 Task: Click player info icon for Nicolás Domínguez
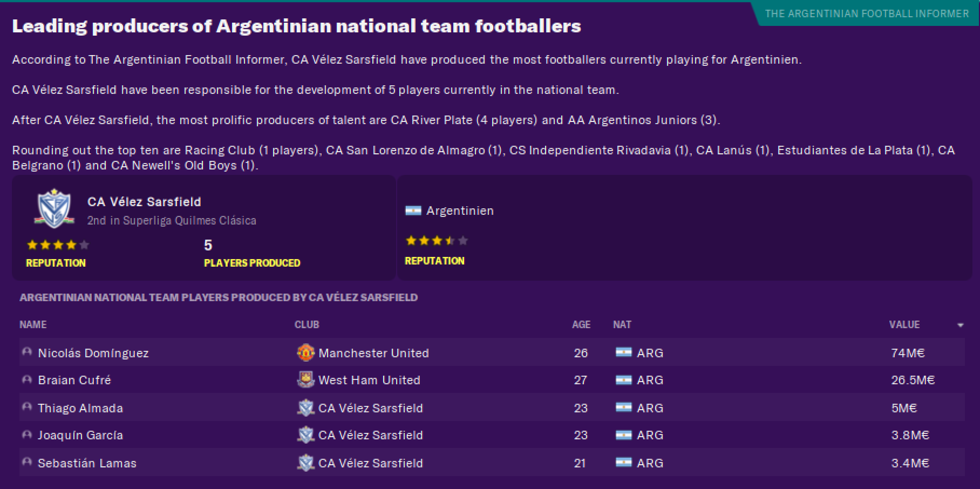click(x=26, y=352)
